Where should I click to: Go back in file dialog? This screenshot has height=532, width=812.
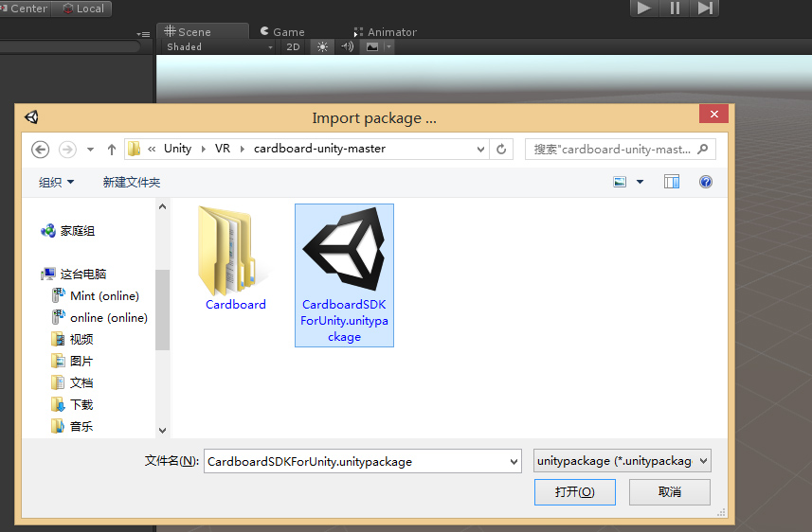coord(41,149)
